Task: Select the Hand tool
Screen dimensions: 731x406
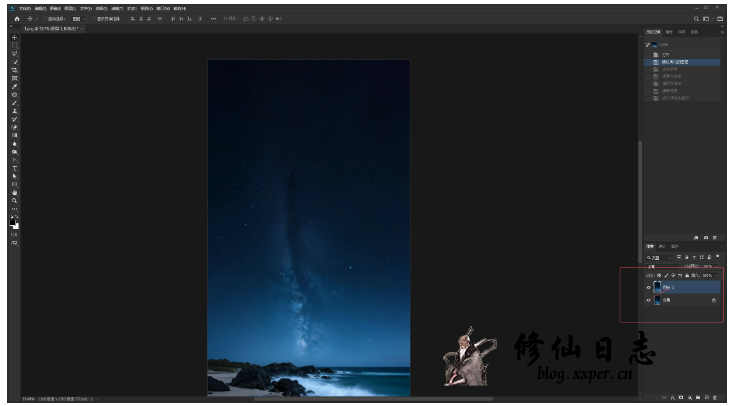Action: pyautogui.click(x=14, y=192)
